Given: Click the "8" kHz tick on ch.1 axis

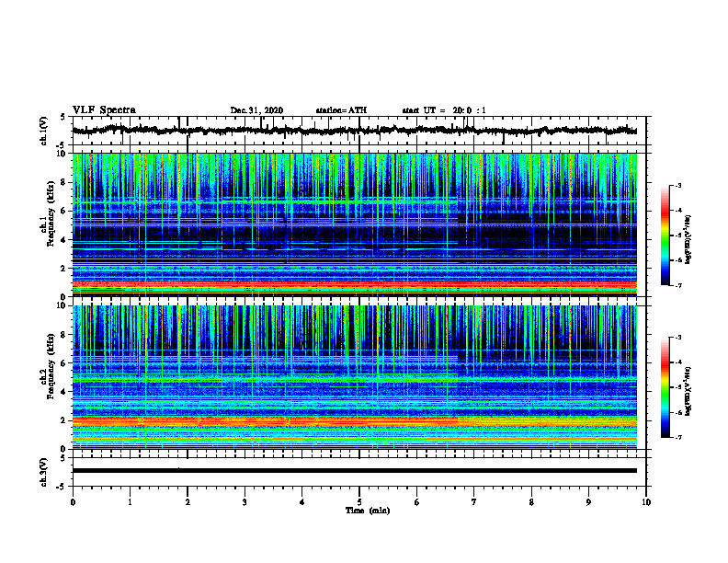Looking at the screenshot, I should point(64,182).
